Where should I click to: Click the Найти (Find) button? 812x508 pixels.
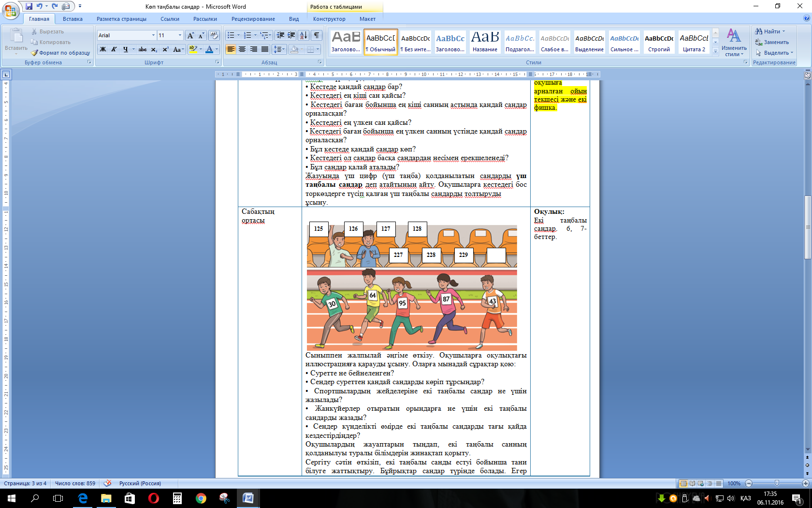pyautogui.click(x=771, y=31)
